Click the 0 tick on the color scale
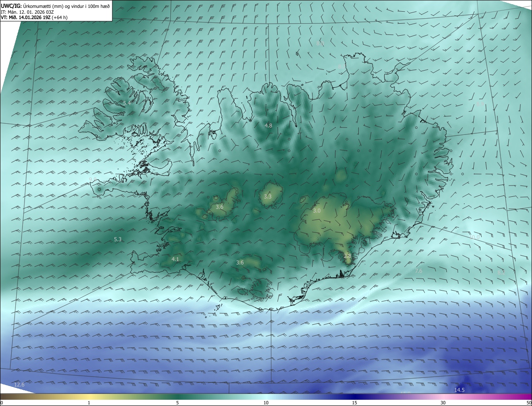 [2, 403]
